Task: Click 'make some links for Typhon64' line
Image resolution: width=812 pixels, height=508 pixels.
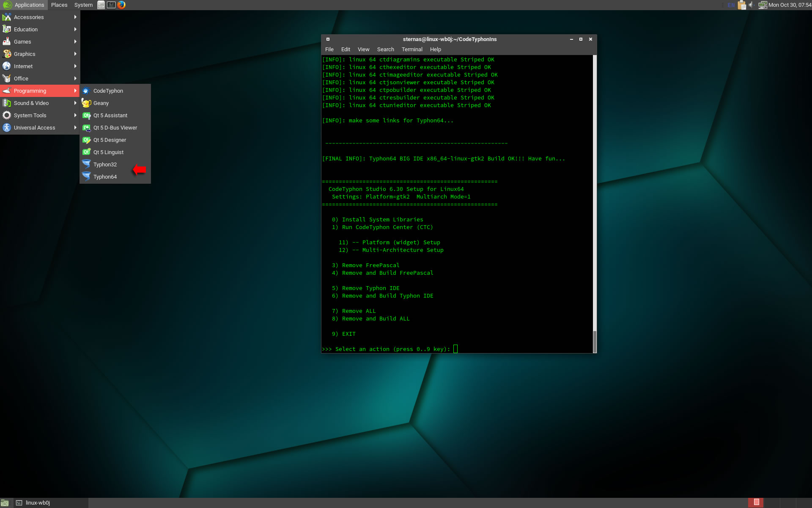Action: coord(387,121)
